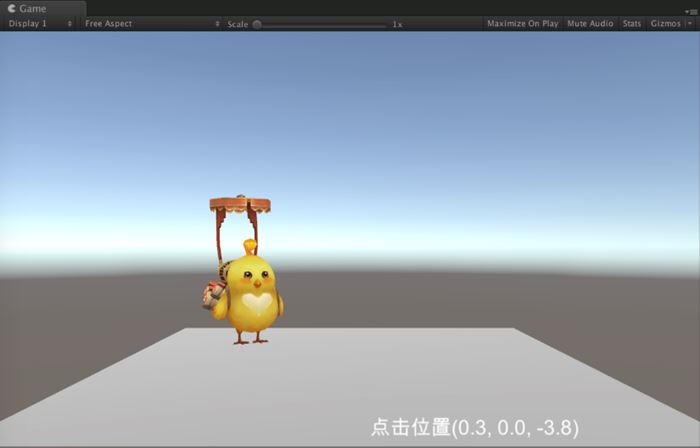Click the Gizmos button label
Screen dimensions: 700x448
pos(663,23)
